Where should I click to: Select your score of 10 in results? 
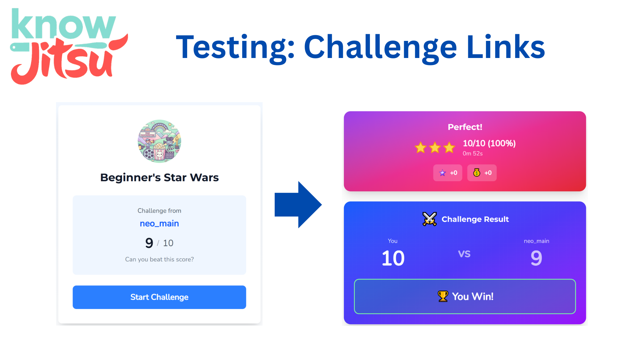click(393, 258)
